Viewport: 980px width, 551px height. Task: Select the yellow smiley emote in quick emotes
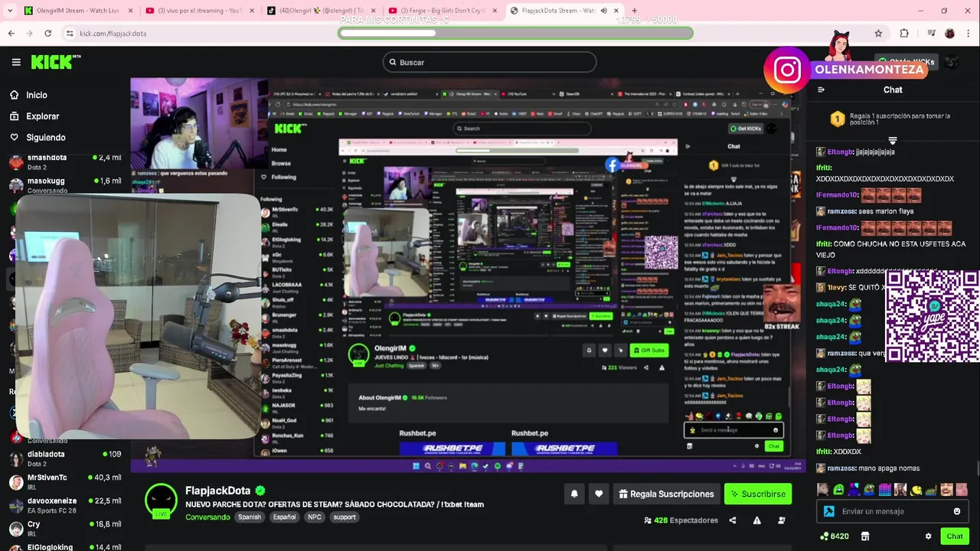(916, 490)
